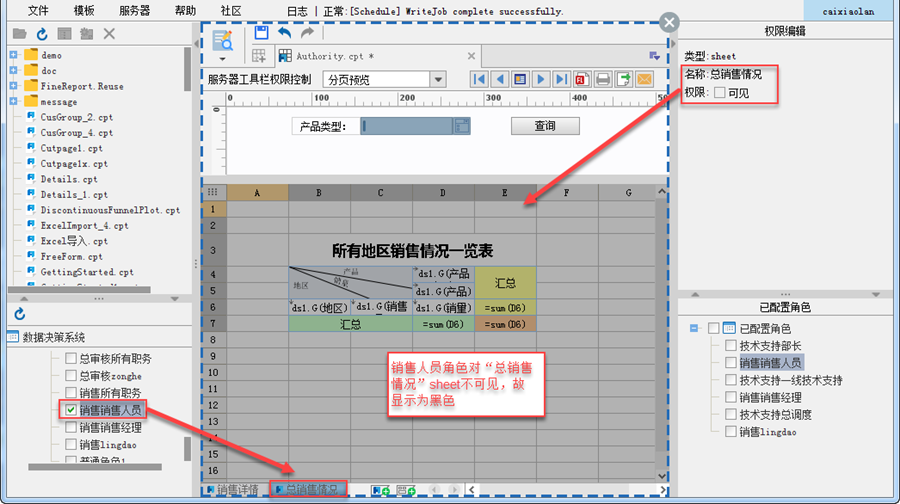Open the 社区 menu
900x504 pixels.
231,11
